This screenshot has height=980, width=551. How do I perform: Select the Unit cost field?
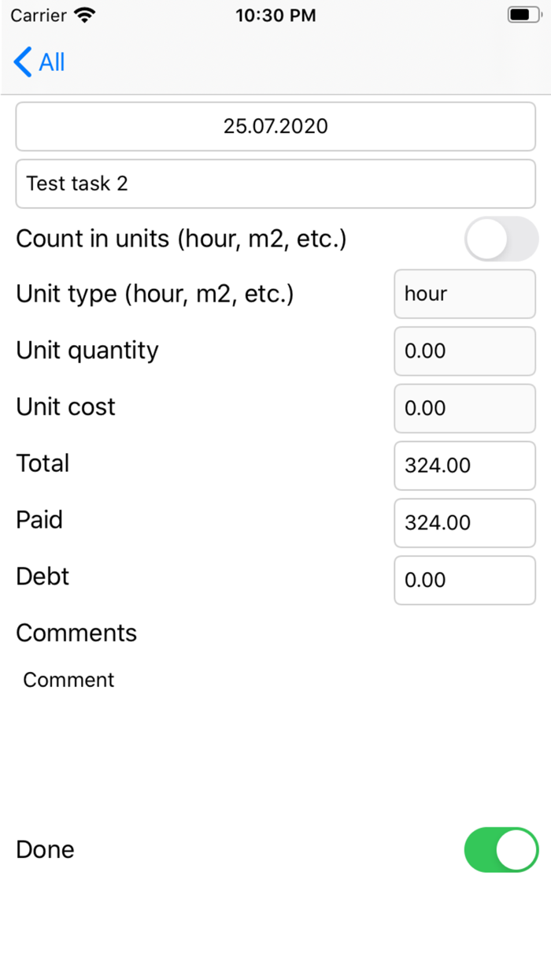coord(464,408)
